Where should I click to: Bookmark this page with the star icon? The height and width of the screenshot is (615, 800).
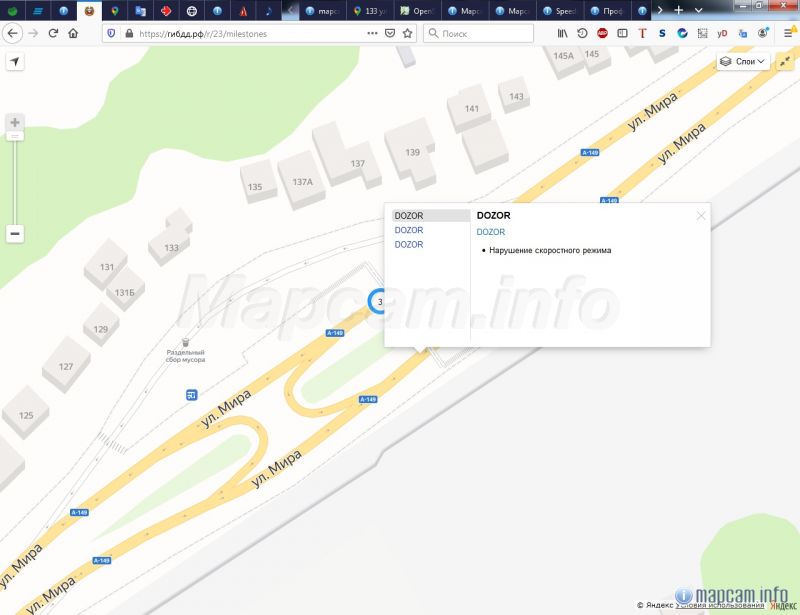click(408, 33)
